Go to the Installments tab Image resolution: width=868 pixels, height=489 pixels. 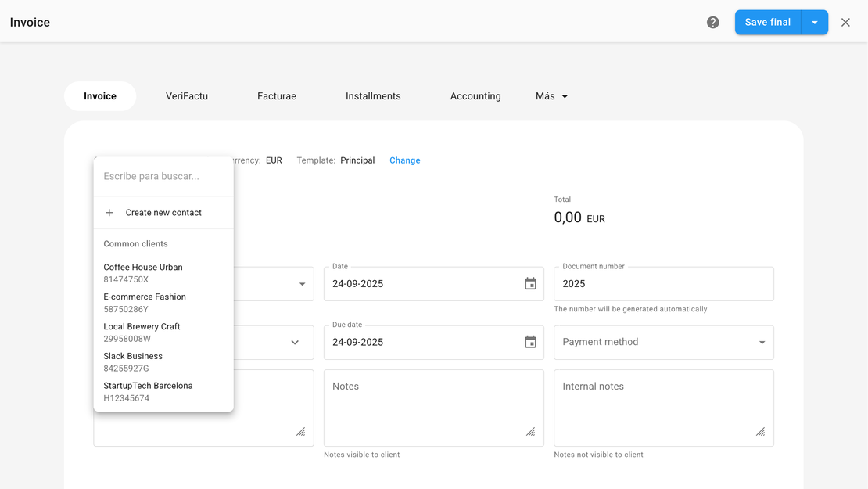tap(373, 96)
